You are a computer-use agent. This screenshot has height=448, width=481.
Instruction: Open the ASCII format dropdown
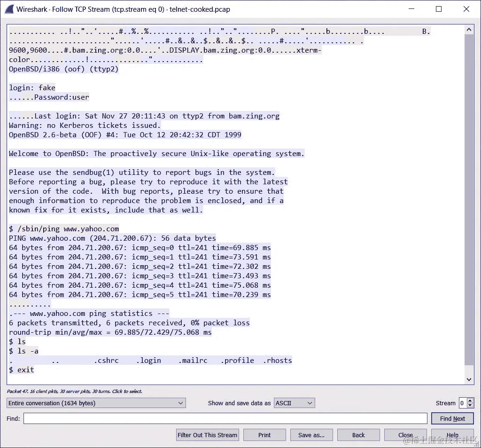[x=294, y=403]
